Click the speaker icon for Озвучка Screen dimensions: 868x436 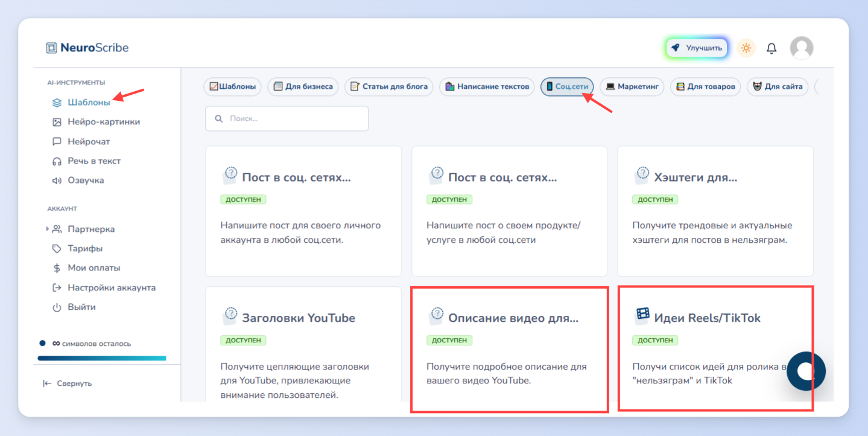pos(57,180)
